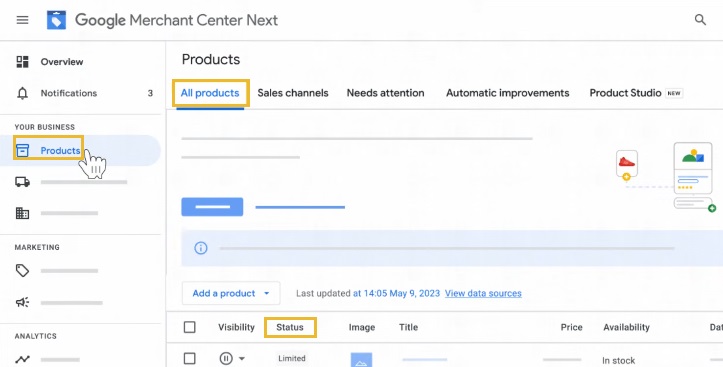The width and height of the screenshot is (723, 367).
Task: Click the Products box icon in sidebar
Action: [22, 150]
